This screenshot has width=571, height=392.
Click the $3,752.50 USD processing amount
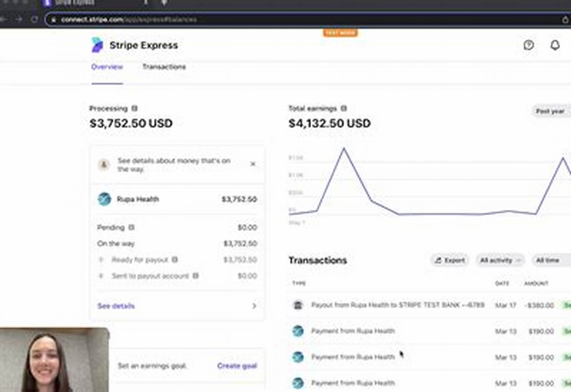tap(131, 123)
